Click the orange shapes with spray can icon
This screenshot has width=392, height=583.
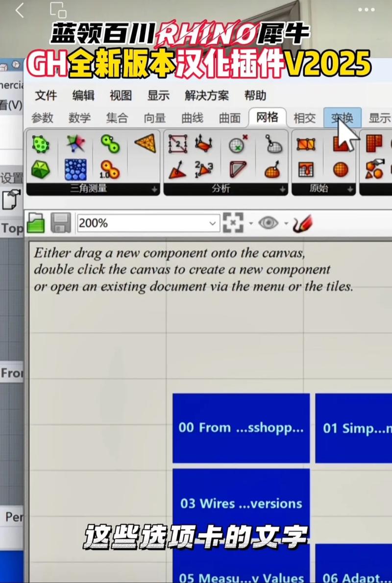click(374, 170)
